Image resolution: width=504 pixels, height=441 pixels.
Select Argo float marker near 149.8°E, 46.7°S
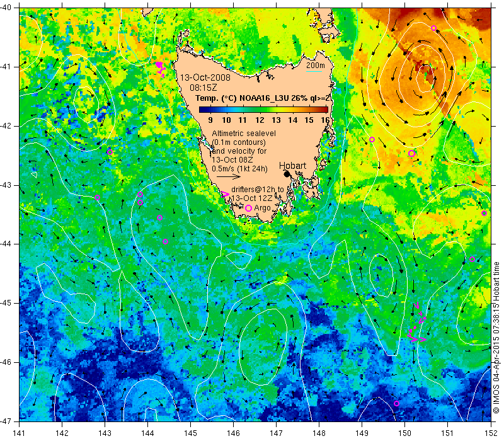396,403
